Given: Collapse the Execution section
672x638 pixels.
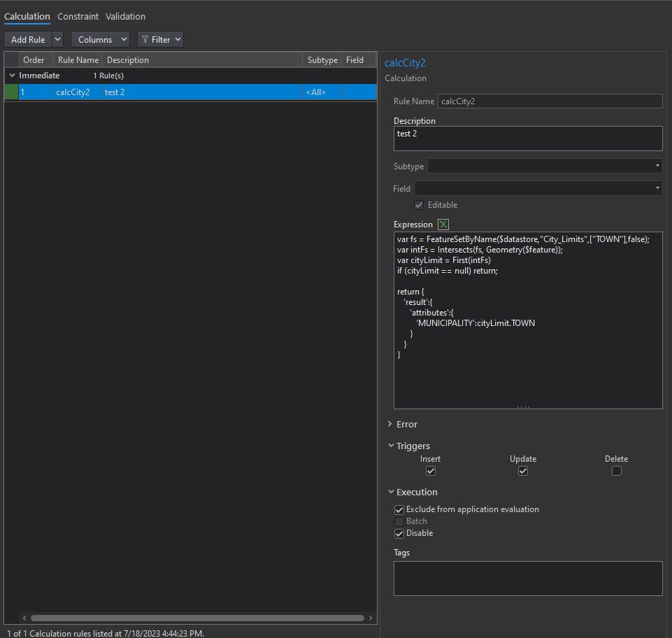Looking at the screenshot, I should 390,492.
